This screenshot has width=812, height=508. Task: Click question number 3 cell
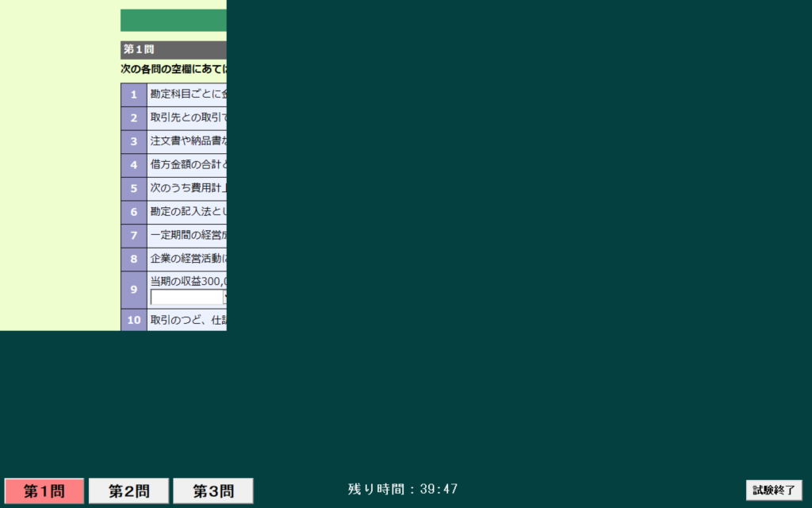click(x=134, y=141)
